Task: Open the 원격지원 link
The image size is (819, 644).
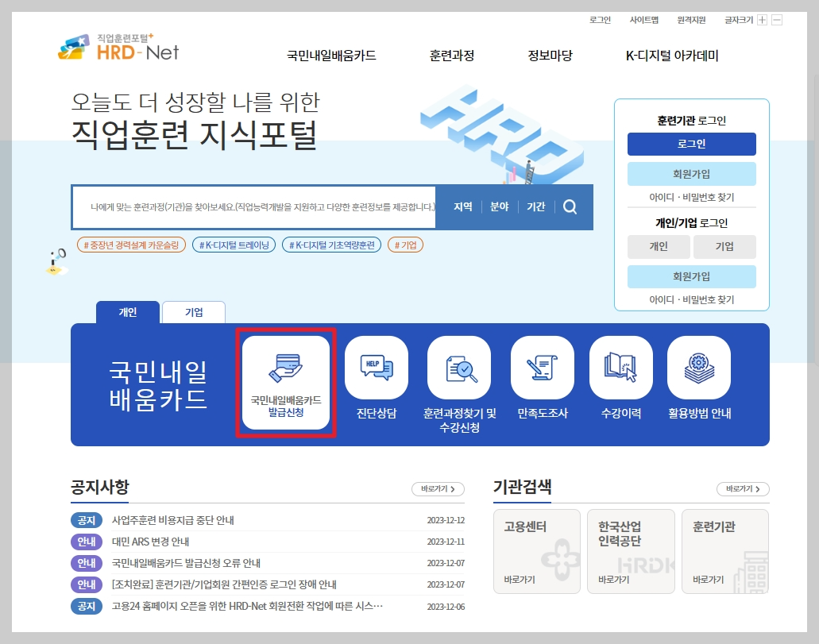Action: (692, 20)
